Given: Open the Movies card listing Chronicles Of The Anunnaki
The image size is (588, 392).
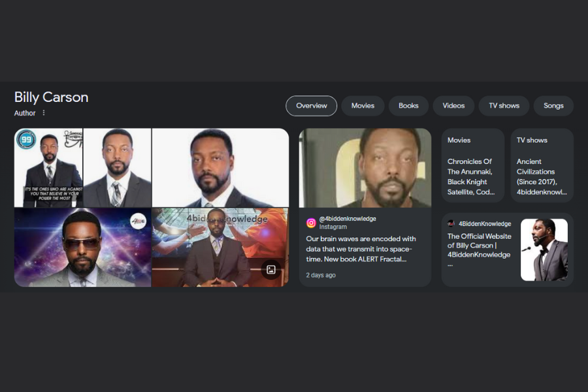Looking at the screenshot, I should pyautogui.click(x=473, y=165).
